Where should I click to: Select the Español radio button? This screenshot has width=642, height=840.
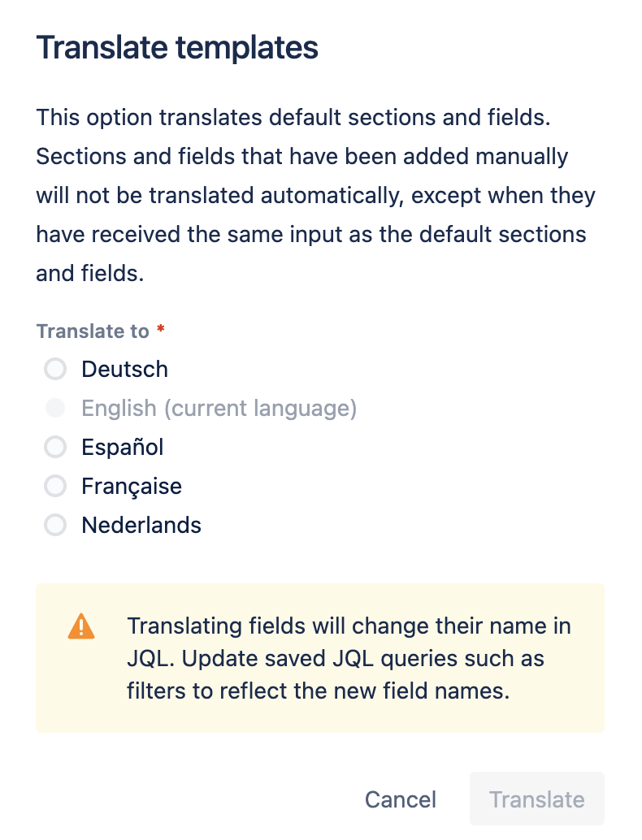coord(55,447)
